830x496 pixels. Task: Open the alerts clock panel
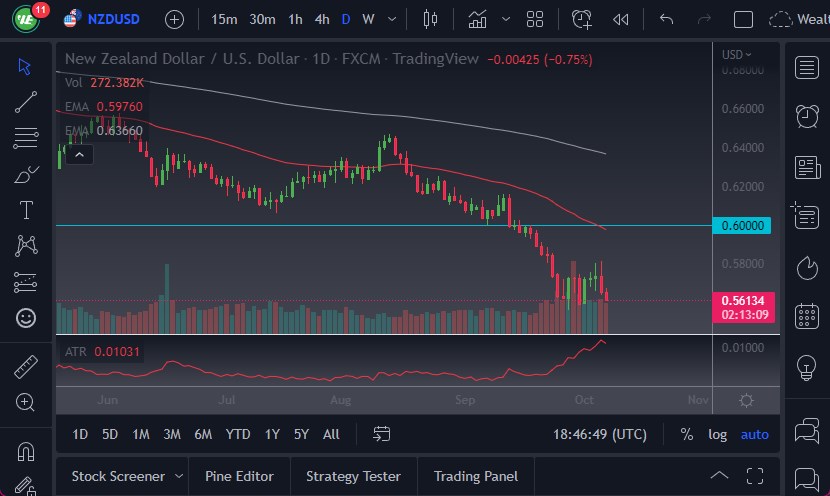pos(807,116)
